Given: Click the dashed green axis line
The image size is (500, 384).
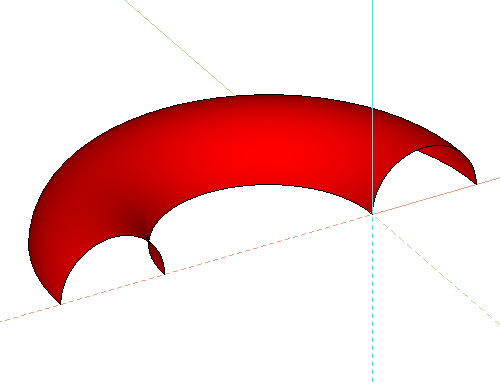Looking at the screenshot, I should pos(437,270).
